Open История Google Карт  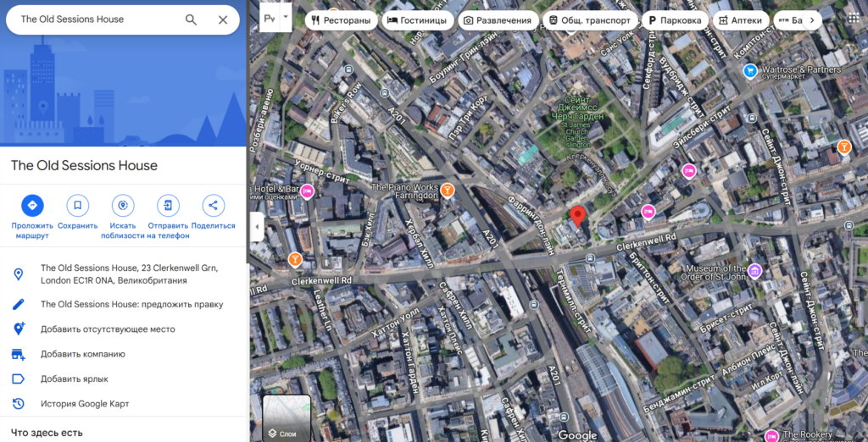(85, 404)
